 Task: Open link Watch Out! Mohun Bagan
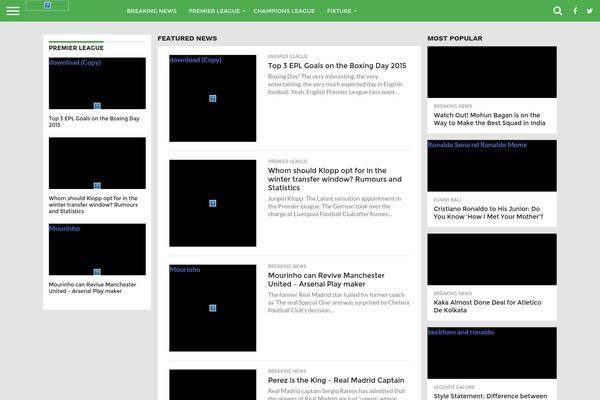click(x=489, y=119)
